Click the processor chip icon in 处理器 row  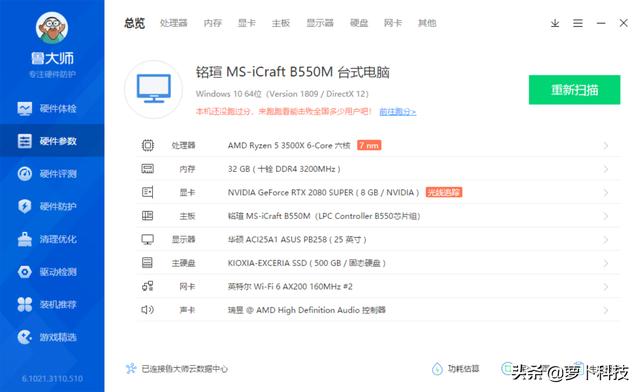click(148, 145)
